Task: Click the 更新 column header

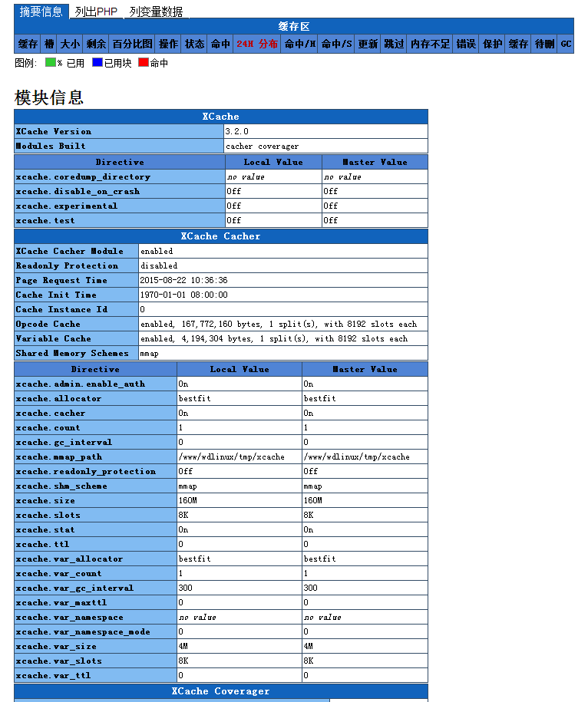Action: click(368, 44)
